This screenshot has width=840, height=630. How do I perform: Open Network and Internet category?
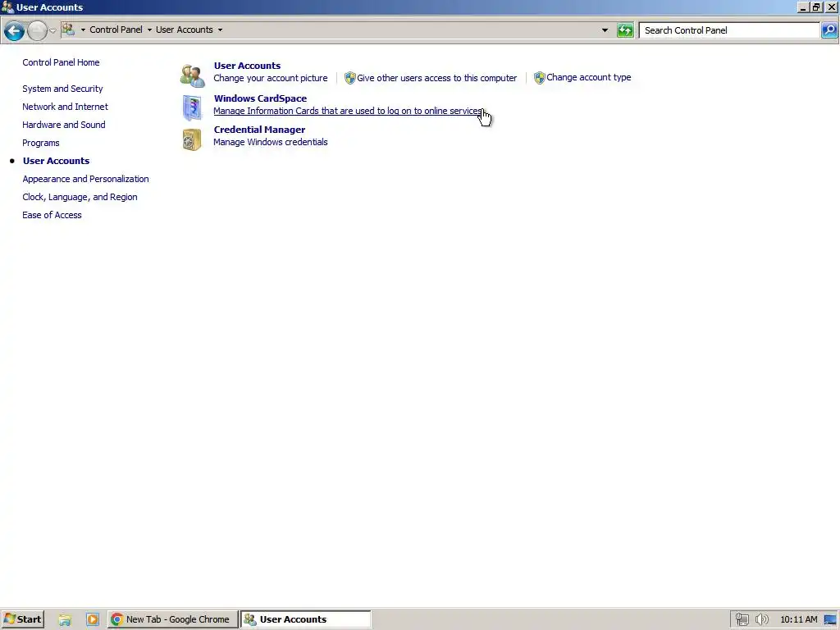[x=66, y=107]
